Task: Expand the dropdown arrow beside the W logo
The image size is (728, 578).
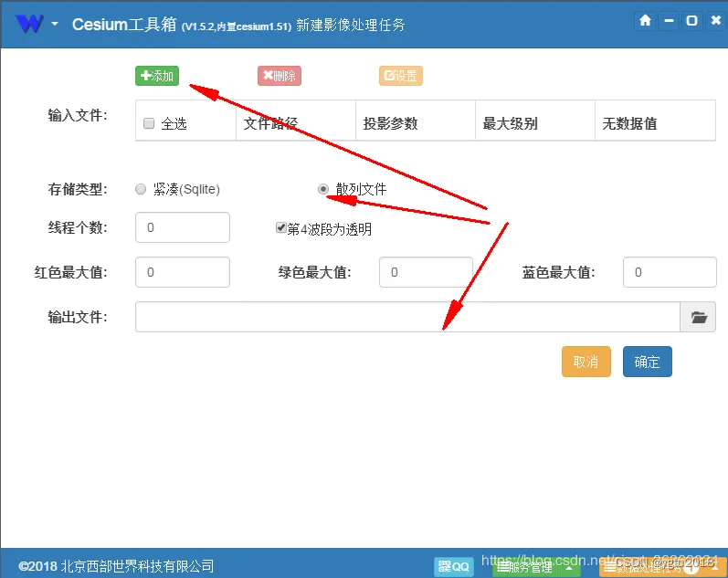Action: tap(55, 23)
